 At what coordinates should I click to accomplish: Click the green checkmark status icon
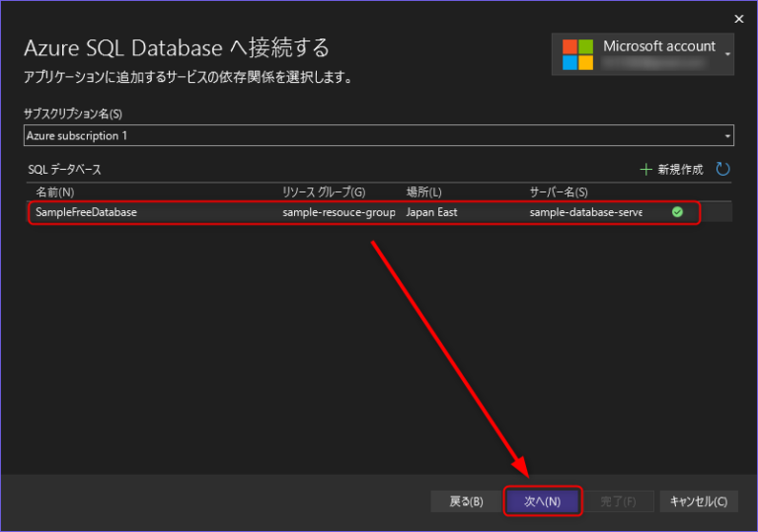point(677,211)
